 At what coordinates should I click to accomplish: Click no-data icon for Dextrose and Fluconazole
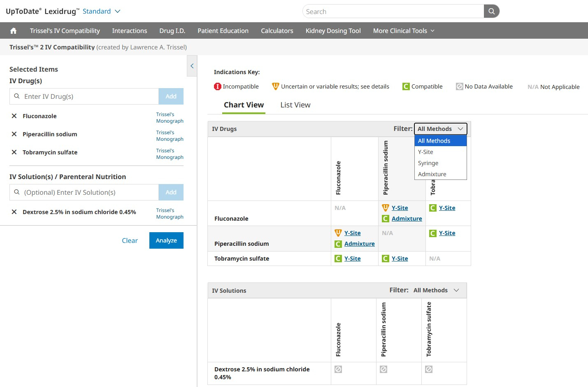click(x=338, y=369)
